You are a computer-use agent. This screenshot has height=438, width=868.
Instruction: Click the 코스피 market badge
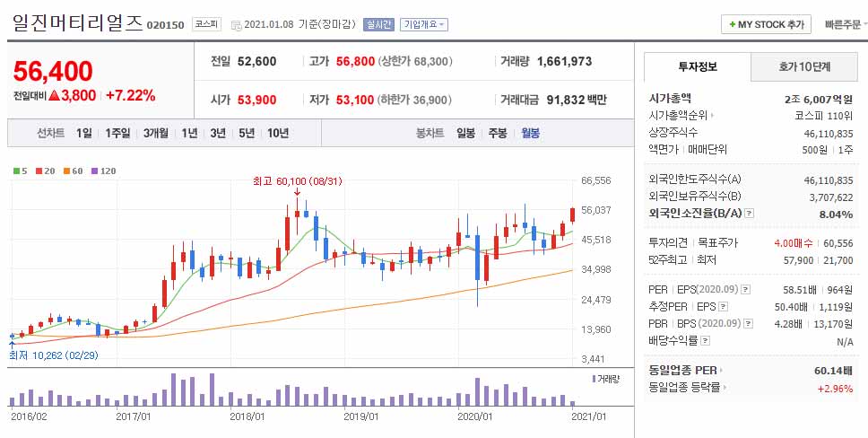(206, 24)
